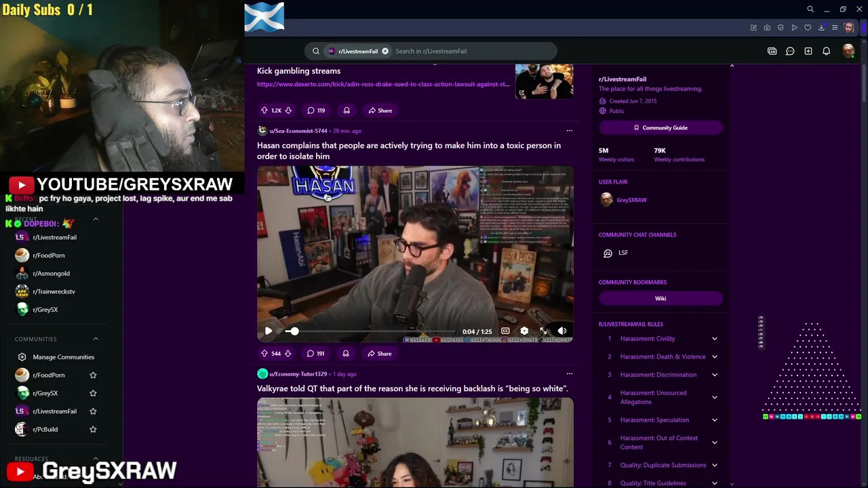Expand rule 7 Quality: Duplicate Submissions
The image size is (868, 488).
(x=714, y=465)
